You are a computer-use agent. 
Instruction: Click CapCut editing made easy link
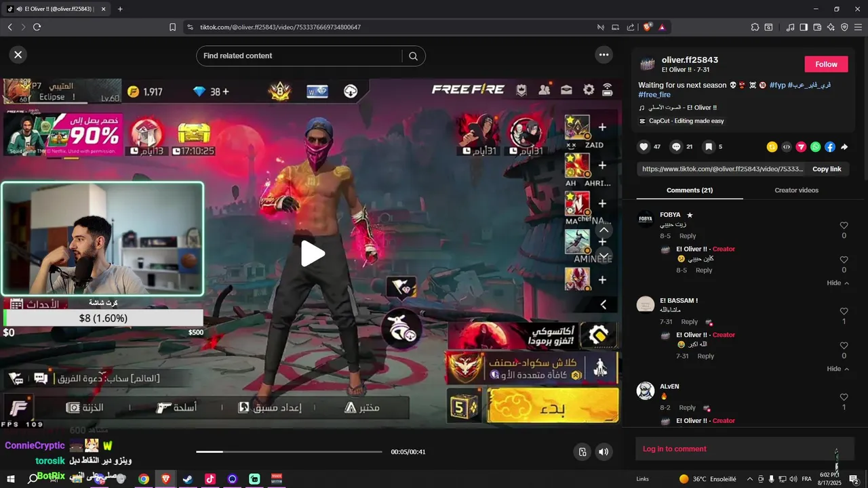click(x=682, y=121)
